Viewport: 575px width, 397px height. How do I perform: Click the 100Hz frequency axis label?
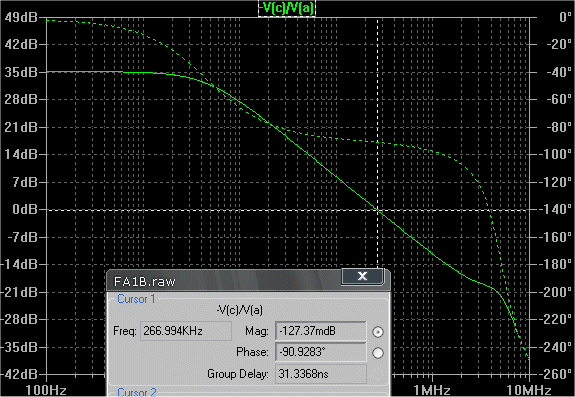(x=46, y=390)
